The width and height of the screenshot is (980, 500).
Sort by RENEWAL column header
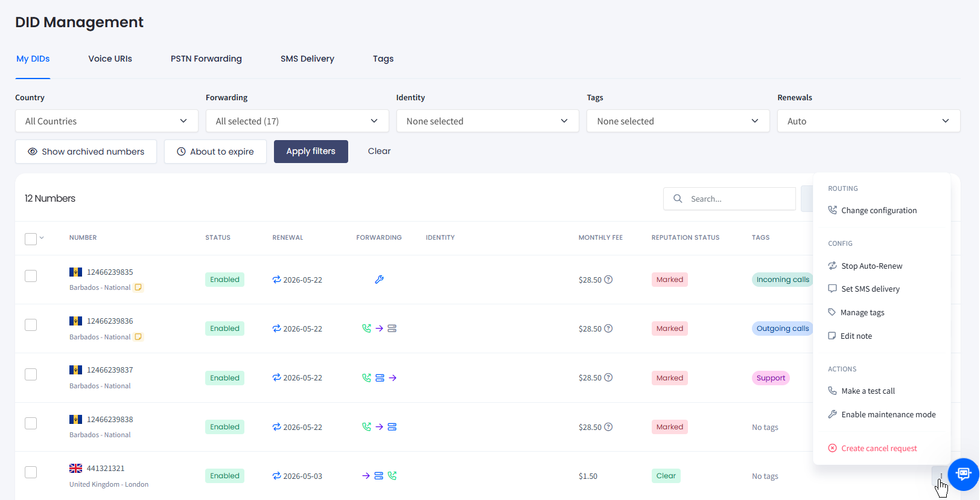[x=288, y=237]
